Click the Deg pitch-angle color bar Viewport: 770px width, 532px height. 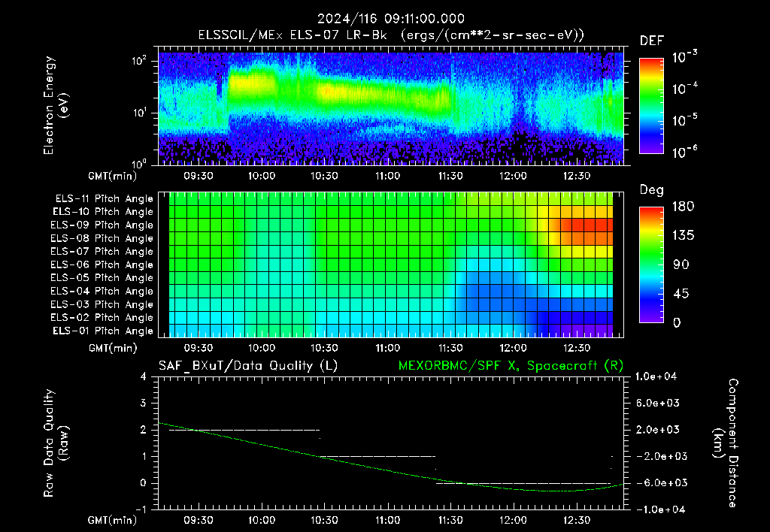coord(651,265)
